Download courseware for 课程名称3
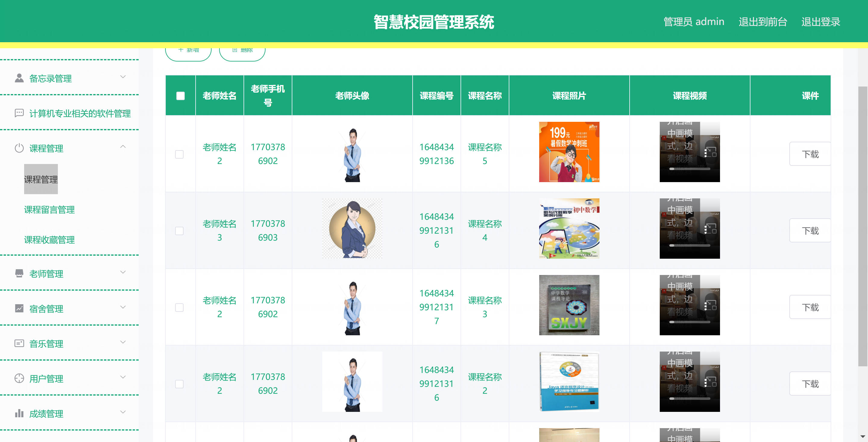Viewport: 868px width, 442px height. [x=810, y=307]
